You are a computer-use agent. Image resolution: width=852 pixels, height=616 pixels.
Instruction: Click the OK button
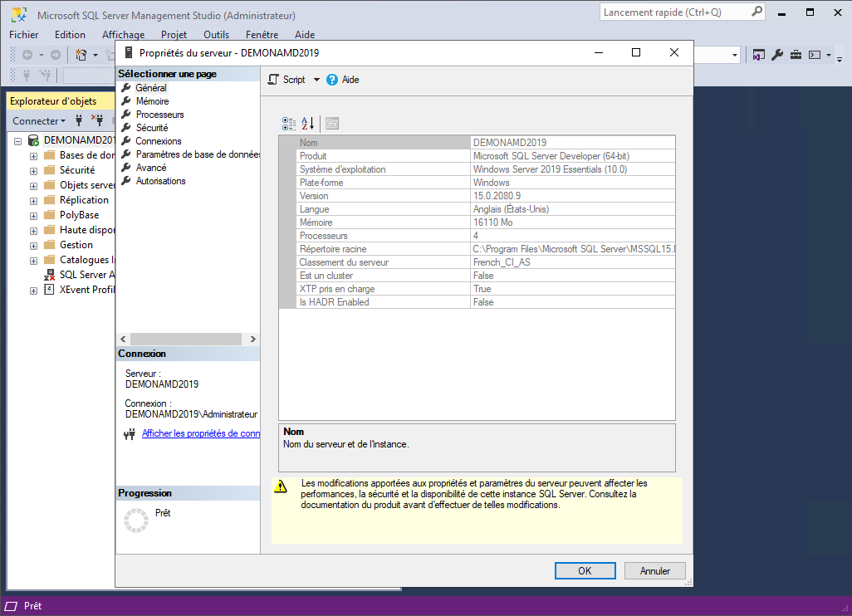click(585, 570)
